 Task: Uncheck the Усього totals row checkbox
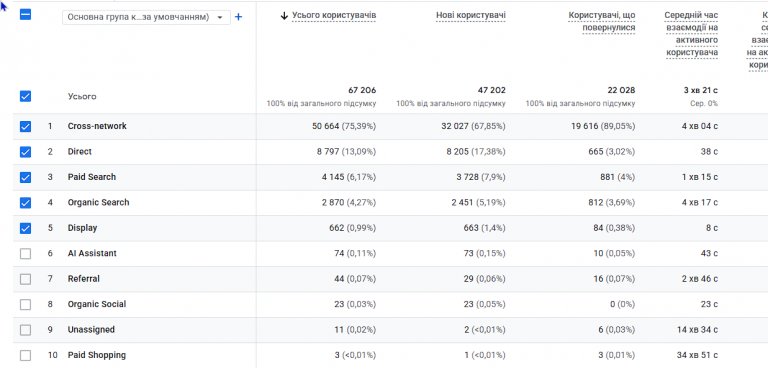[x=25, y=96]
